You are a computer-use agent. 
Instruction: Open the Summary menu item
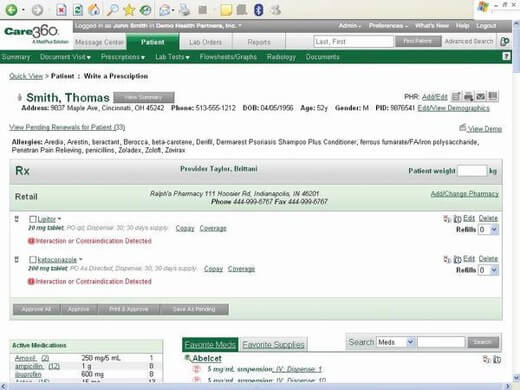(x=16, y=57)
